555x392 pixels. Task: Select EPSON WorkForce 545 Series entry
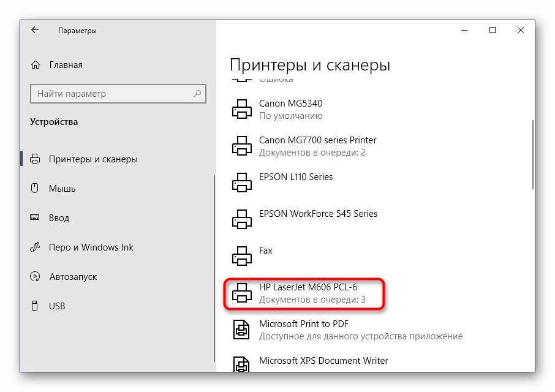tap(318, 214)
